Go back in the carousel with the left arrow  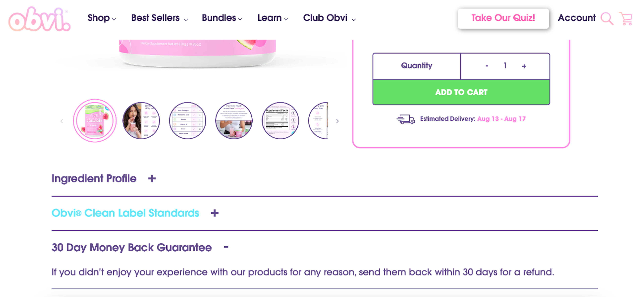[62, 121]
